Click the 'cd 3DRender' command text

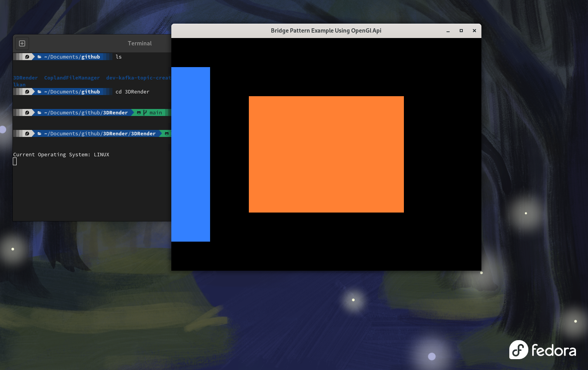(133, 92)
